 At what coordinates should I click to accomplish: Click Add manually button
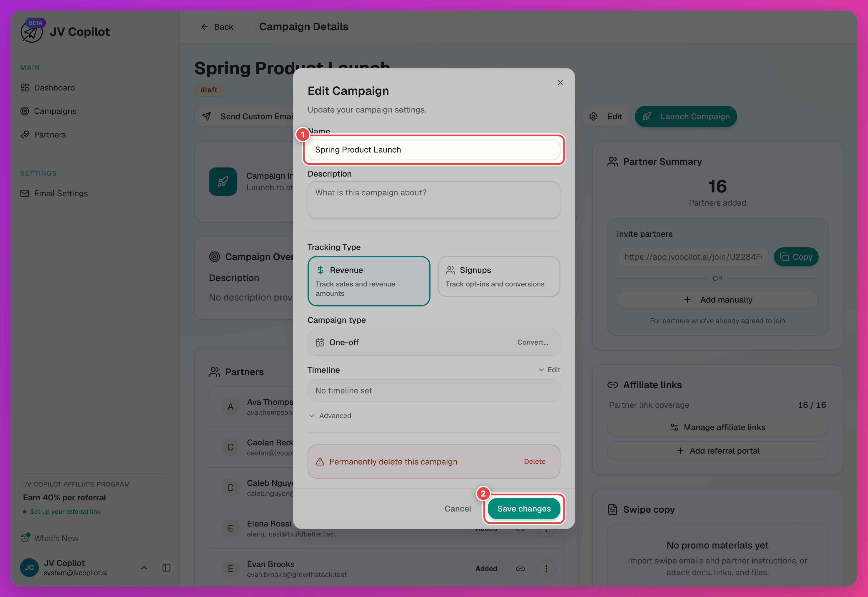[x=717, y=300]
